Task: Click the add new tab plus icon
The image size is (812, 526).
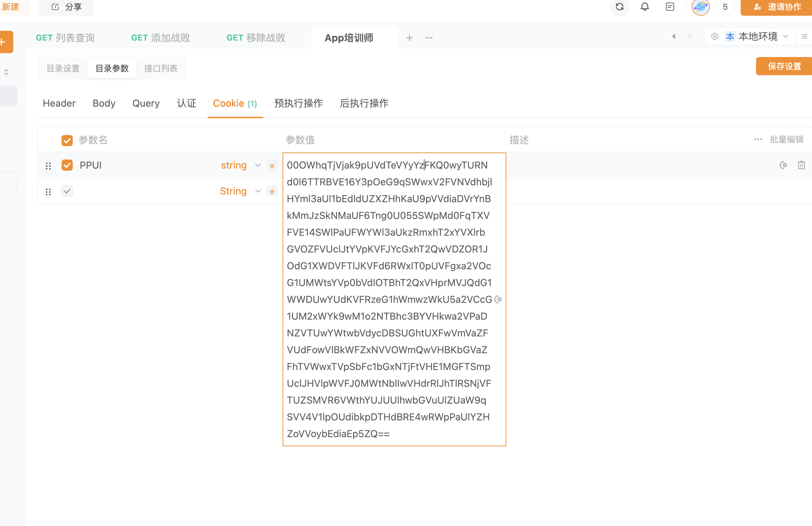Action: click(x=409, y=38)
